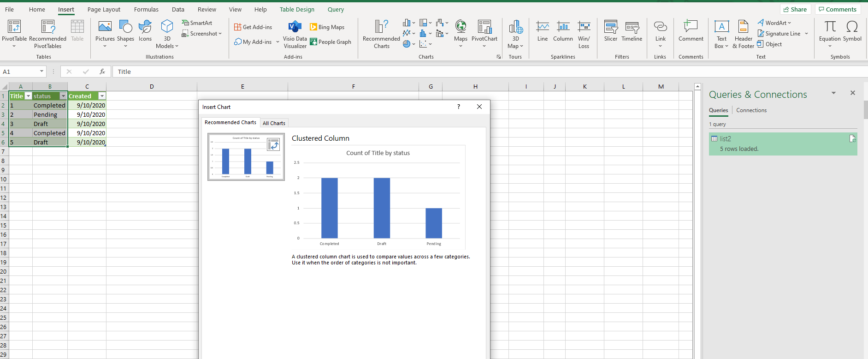Insert a Slicer filter

click(x=611, y=31)
